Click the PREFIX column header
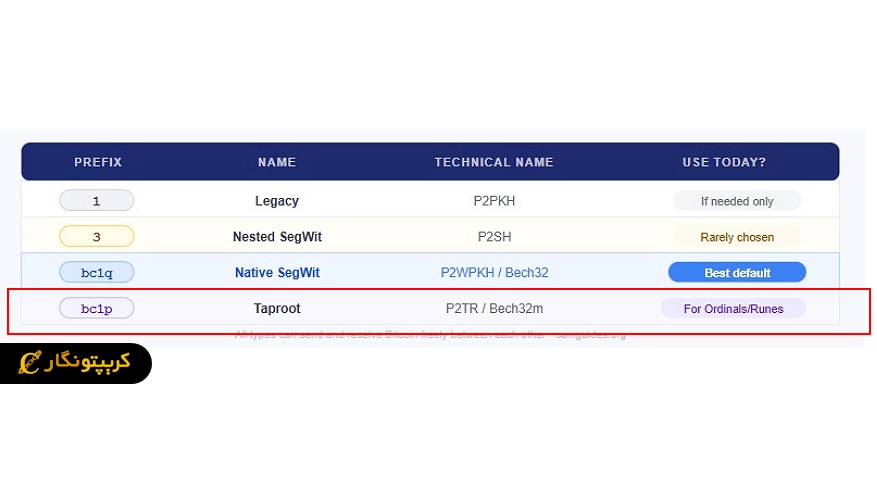877x493 pixels. click(x=98, y=162)
